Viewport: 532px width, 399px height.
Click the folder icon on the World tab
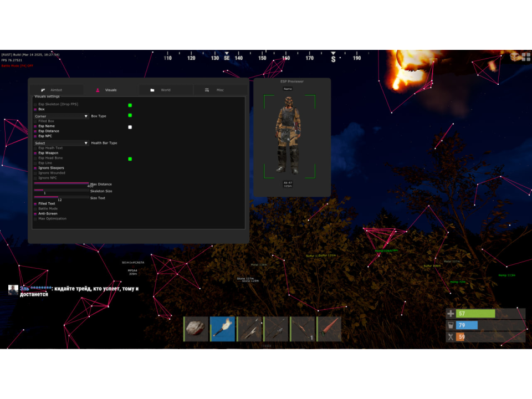click(152, 90)
